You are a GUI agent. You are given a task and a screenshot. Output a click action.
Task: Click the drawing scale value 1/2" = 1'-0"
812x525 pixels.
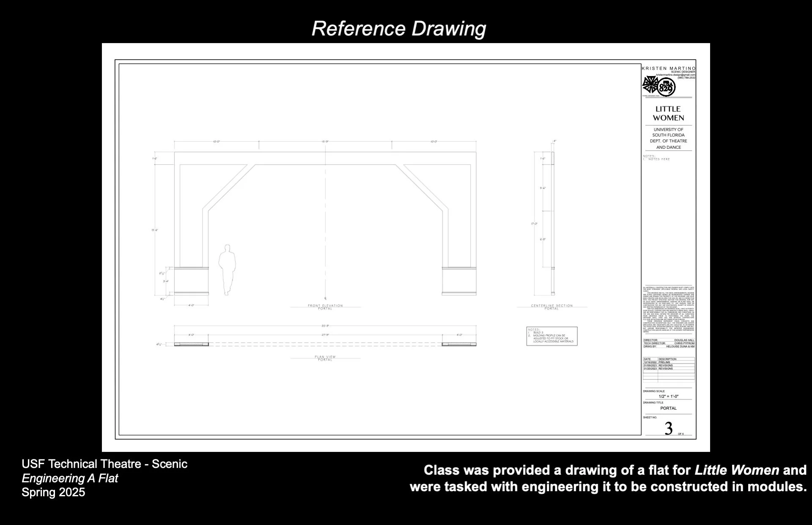click(x=668, y=396)
